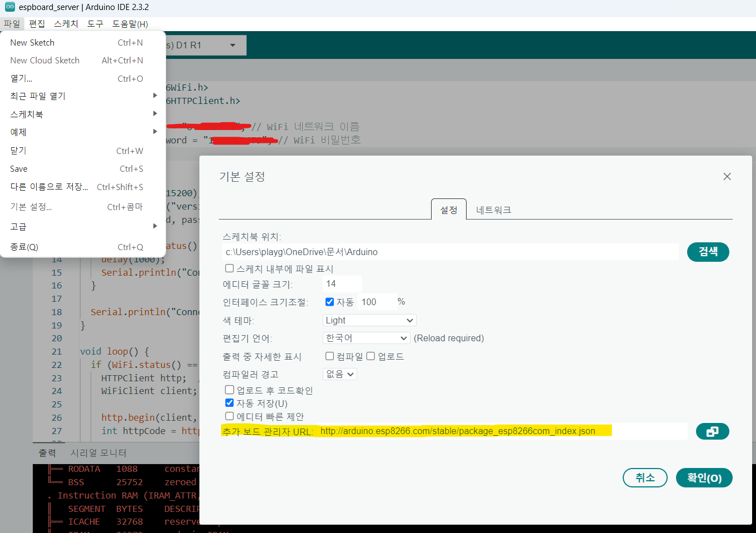Toggle the 자동 interface scale checkbox
The height and width of the screenshot is (533, 756).
click(329, 302)
